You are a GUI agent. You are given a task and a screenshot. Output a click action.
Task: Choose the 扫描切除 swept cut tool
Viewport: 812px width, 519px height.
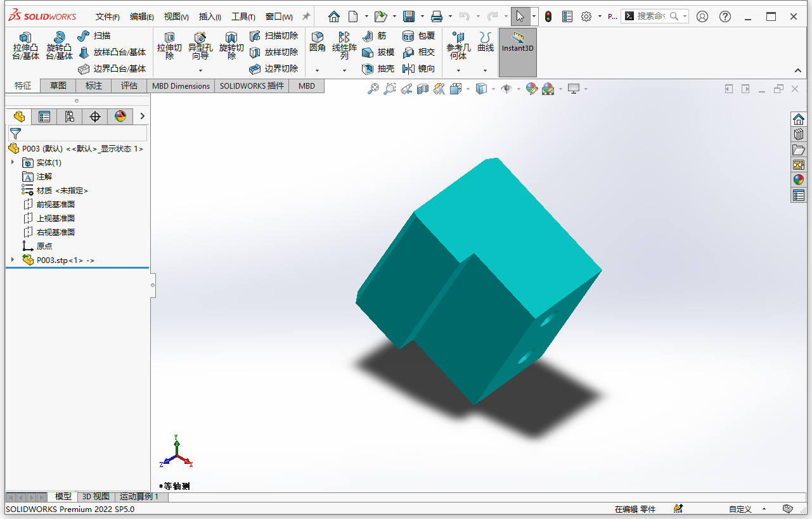273,36
